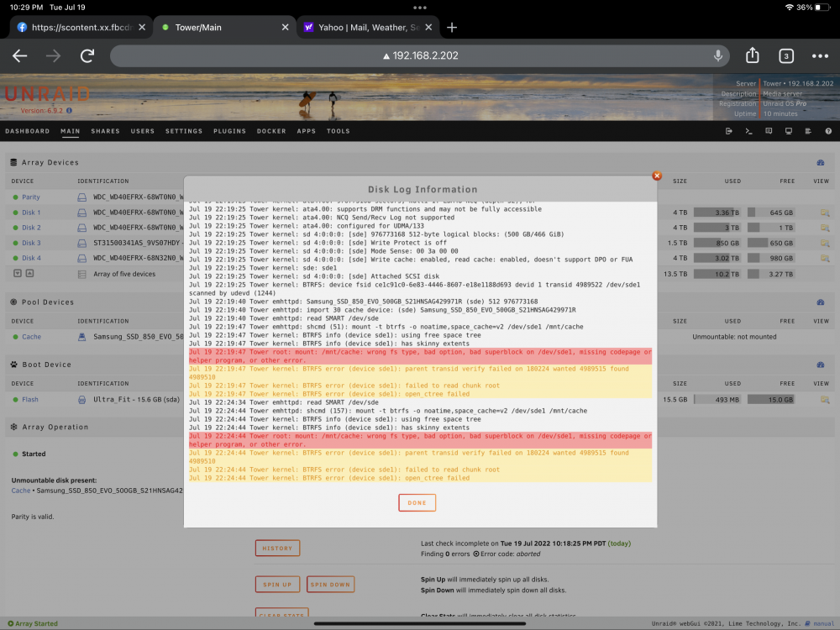
Task: Browse Disk 3 contents via view icon
Action: coord(825,244)
